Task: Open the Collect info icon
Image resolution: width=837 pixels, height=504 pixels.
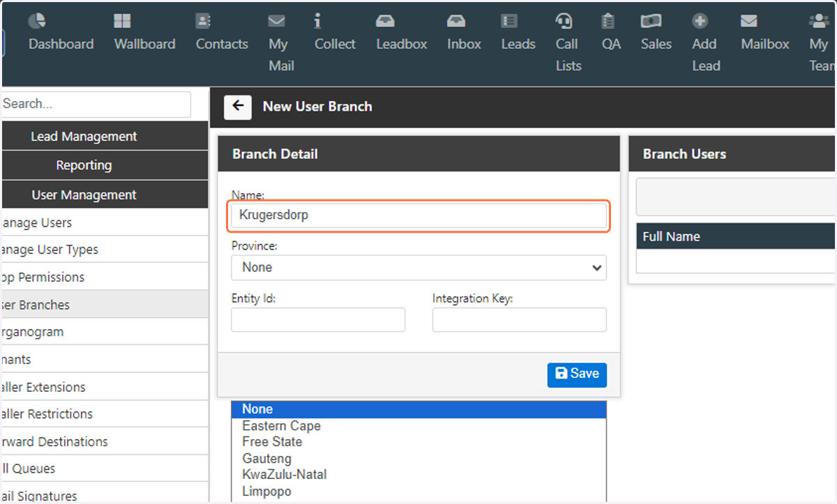Action: click(x=318, y=21)
